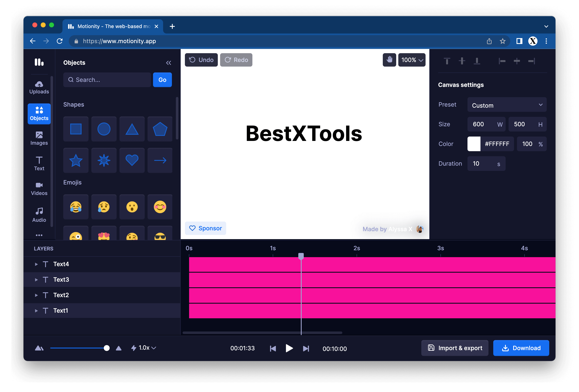Viewport: 579px width, 392px height.
Task: Click the white canvas color swatch
Action: point(474,144)
